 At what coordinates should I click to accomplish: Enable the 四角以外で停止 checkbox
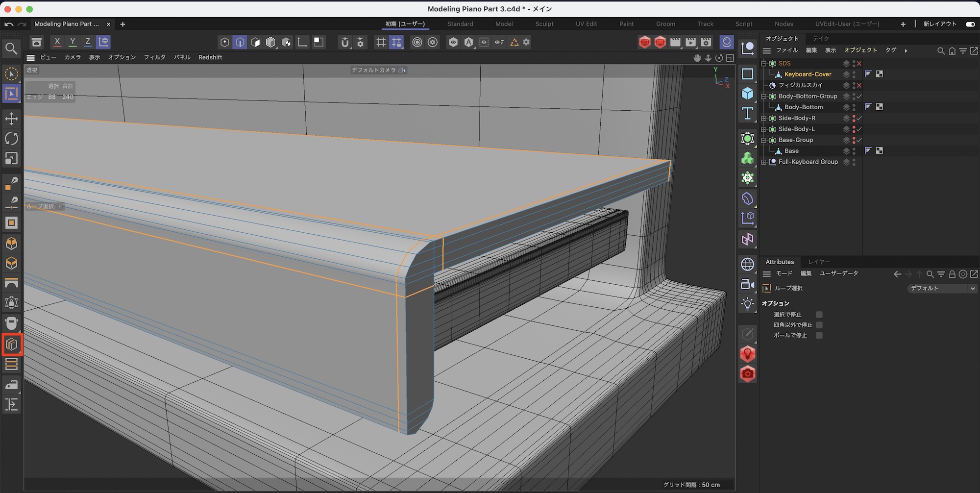coord(819,325)
